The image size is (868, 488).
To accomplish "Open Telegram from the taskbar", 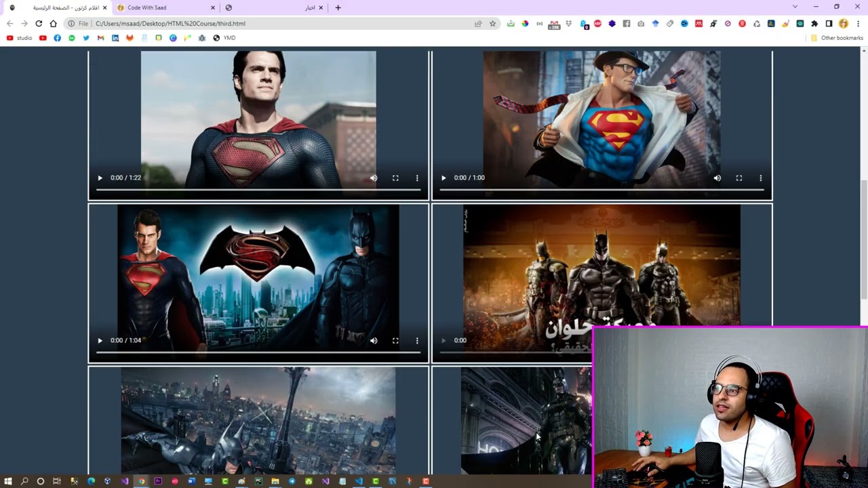I will pyautogui.click(x=292, y=481).
